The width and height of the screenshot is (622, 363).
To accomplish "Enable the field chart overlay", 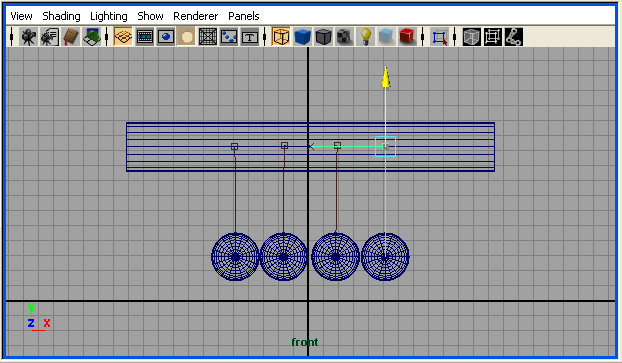I will (x=207, y=37).
